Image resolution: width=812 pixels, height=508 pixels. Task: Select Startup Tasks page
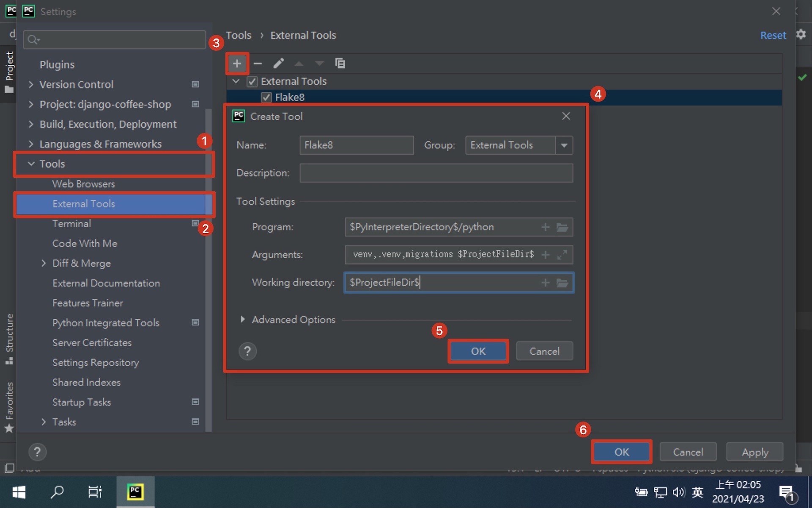tap(82, 402)
